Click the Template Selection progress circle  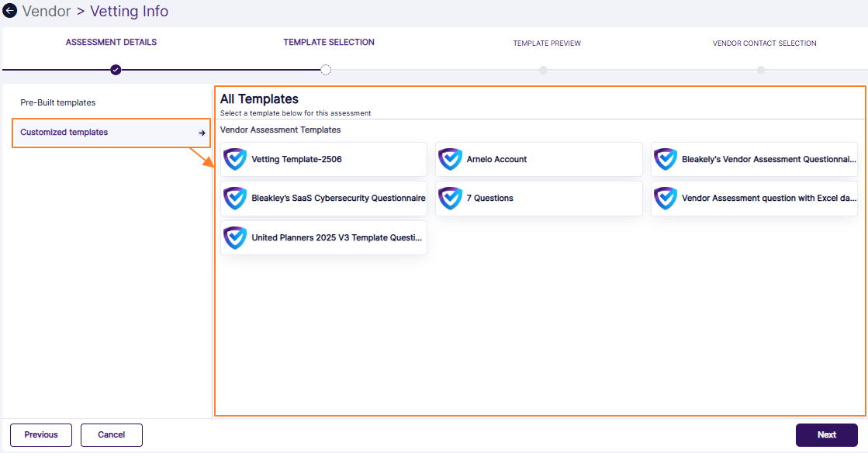(326, 70)
